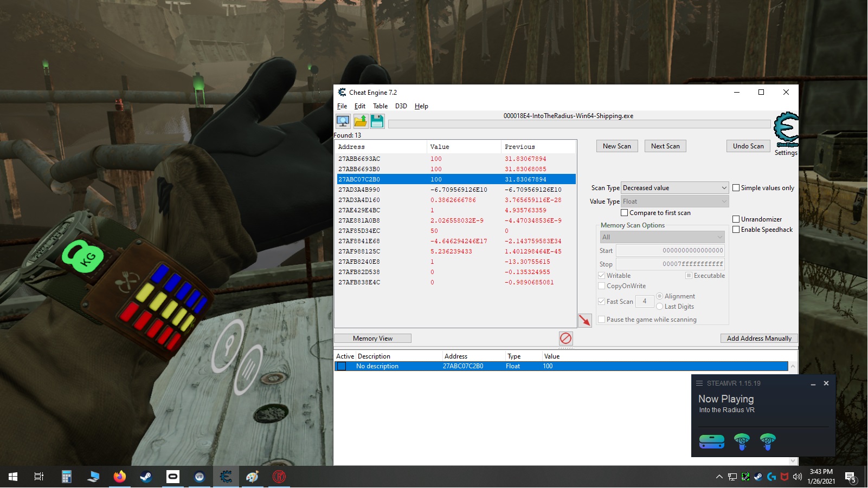
Task: Open the D3D menu
Action: pyautogui.click(x=401, y=106)
